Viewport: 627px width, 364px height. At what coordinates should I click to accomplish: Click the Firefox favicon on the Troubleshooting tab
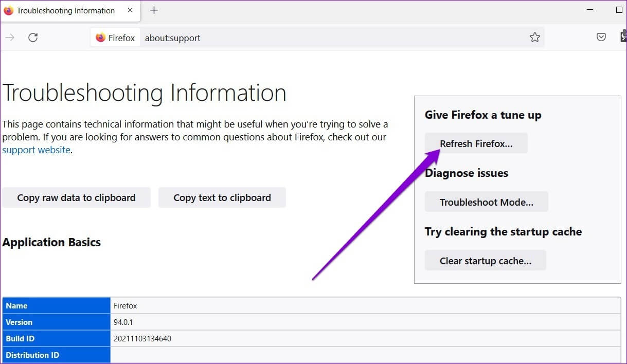[x=9, y=10]
